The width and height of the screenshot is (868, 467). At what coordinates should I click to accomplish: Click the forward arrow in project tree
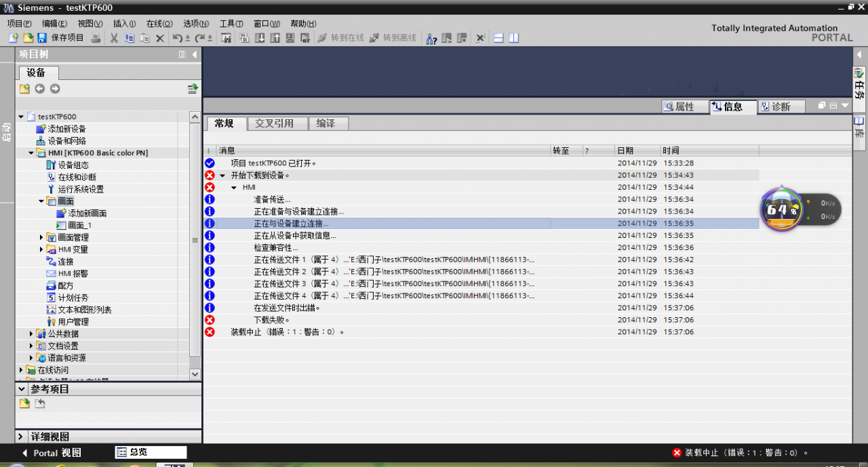[55, 89]
